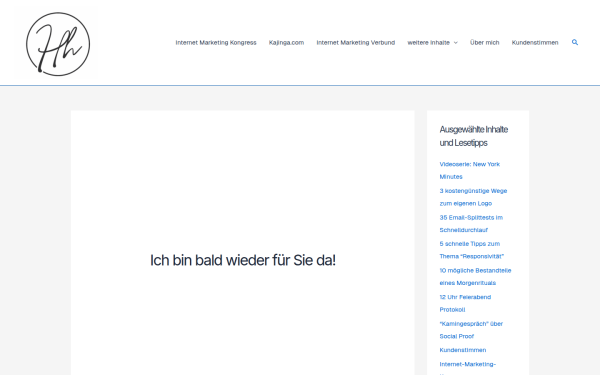The image size is (600, 375).
Task: Click the HH circular site logo
Action: [x=58, y=44]
